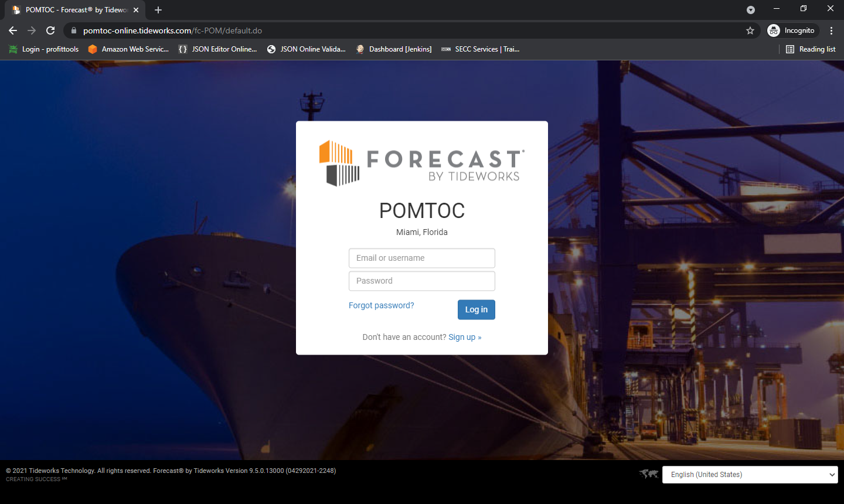Focus the Password field
The image size is (844, 504).
point(422,281)
